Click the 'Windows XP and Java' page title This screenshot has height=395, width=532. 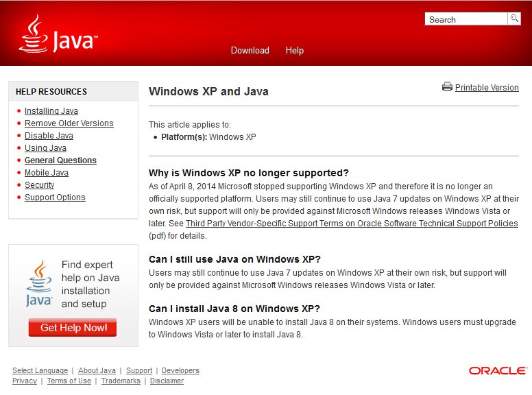point(208,92)
